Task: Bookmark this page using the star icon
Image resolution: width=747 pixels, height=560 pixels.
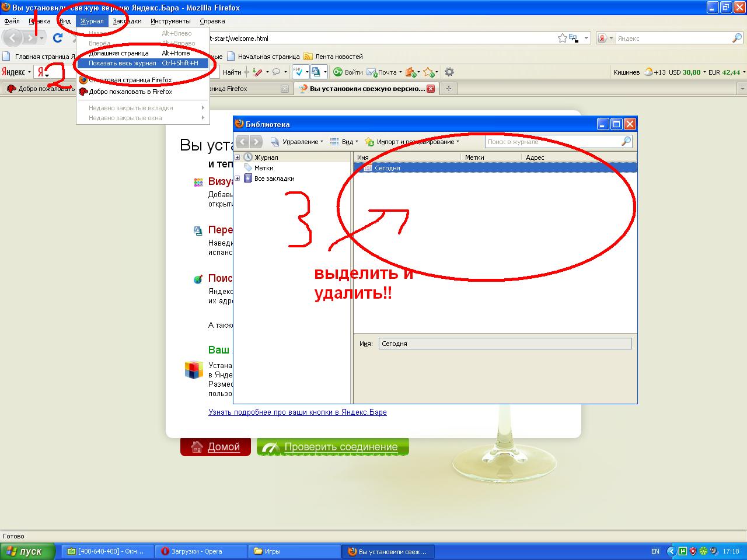Action: [563, 38]
